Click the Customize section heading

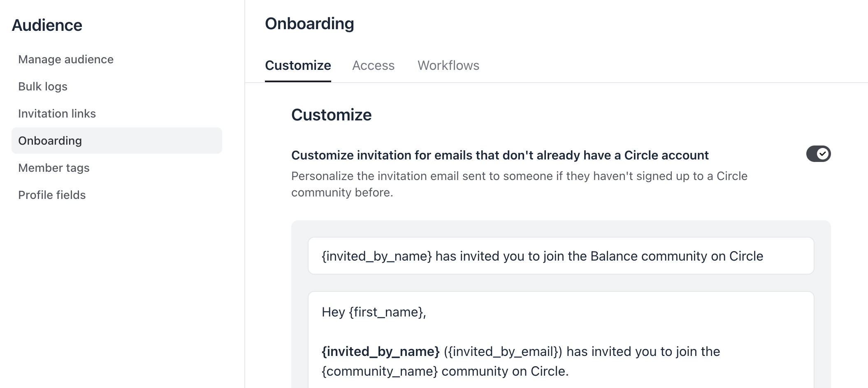(331, 115)
